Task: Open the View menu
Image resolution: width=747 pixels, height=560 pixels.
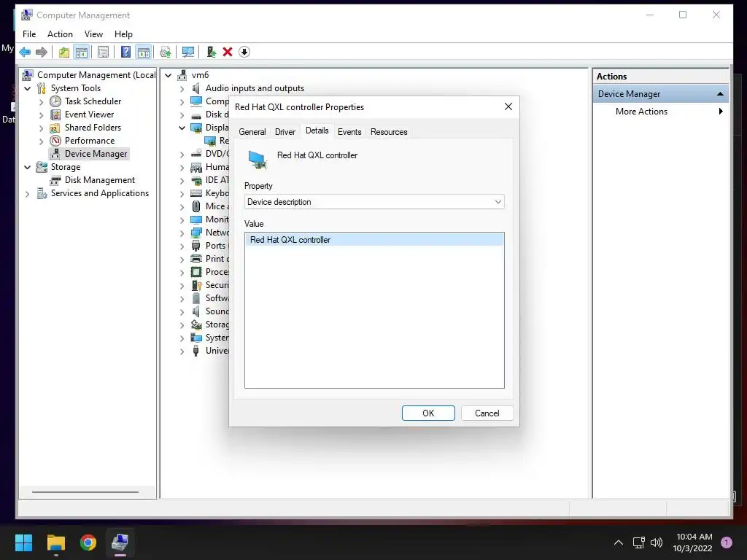Action: (93, 34)
